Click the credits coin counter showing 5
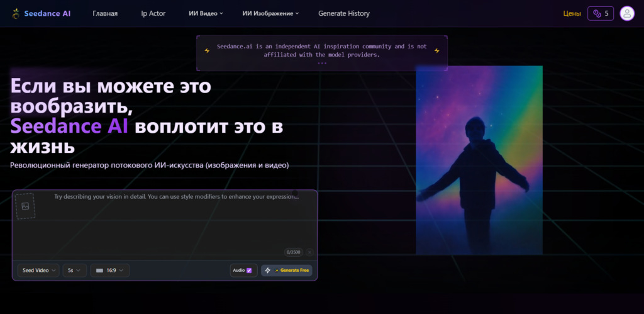The width and height of the screenshot is (644, 314). pos(600,13)
